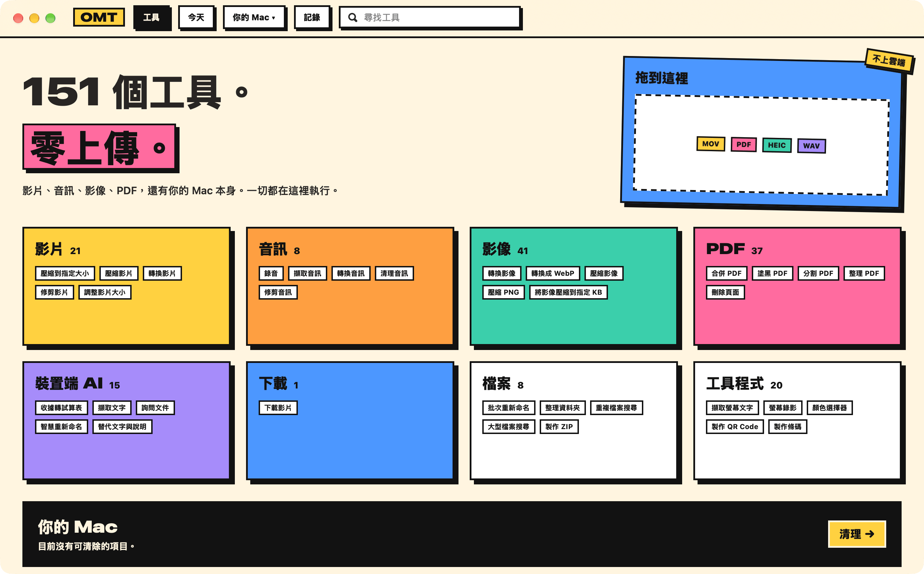Open the 清理音訊 tool
Screen dimensions: 924x574
pyautogui.click(x=394, y=273)
